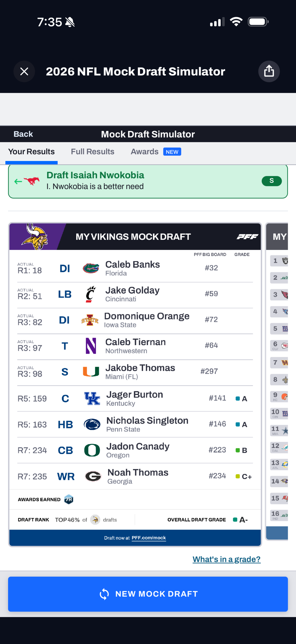Tap the refresh icon on New Mock Draft
The height and width of the screenshot is (644, 296).
tap(104, 594)
